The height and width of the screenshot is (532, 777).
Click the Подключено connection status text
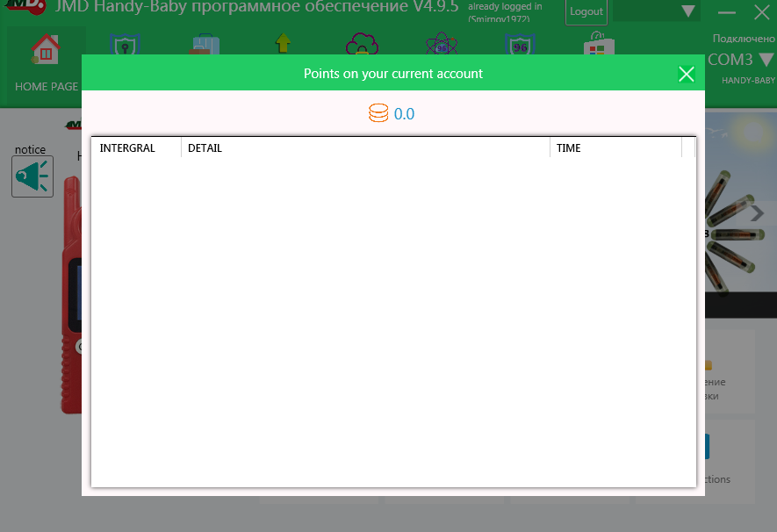[x=744, y=39]
